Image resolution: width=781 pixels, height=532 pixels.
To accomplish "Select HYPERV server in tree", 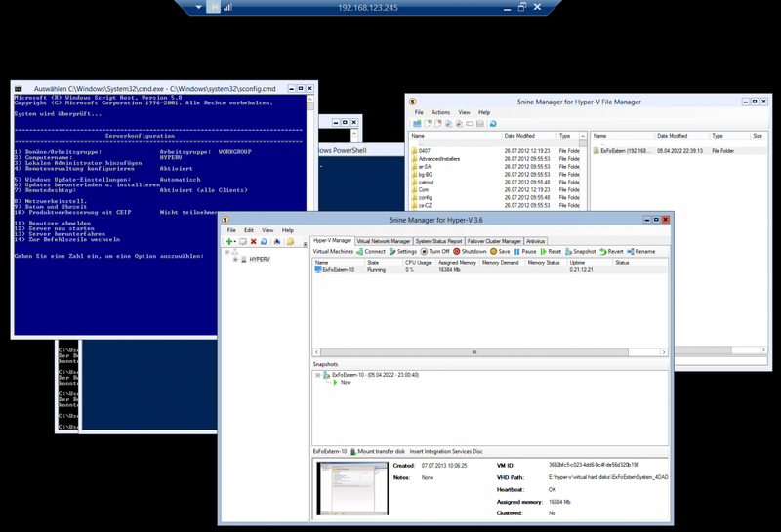I will [260, 259].
